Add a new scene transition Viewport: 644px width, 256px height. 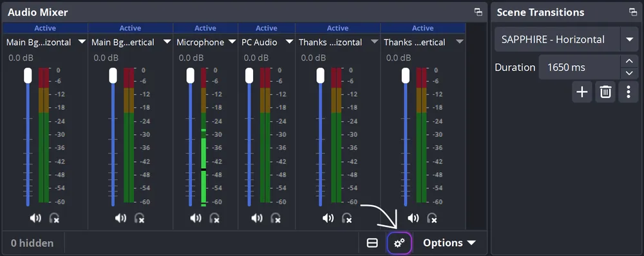click(582, 92)
